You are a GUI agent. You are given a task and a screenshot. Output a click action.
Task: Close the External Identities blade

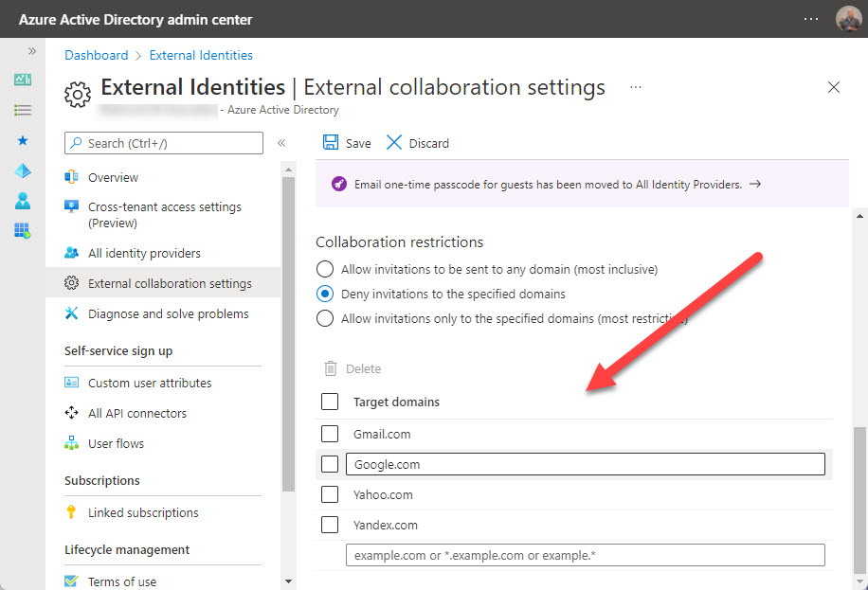(x=834, y=87)
